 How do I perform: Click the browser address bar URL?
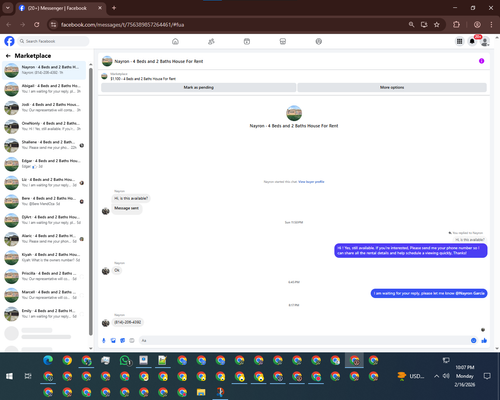(122, 25)
